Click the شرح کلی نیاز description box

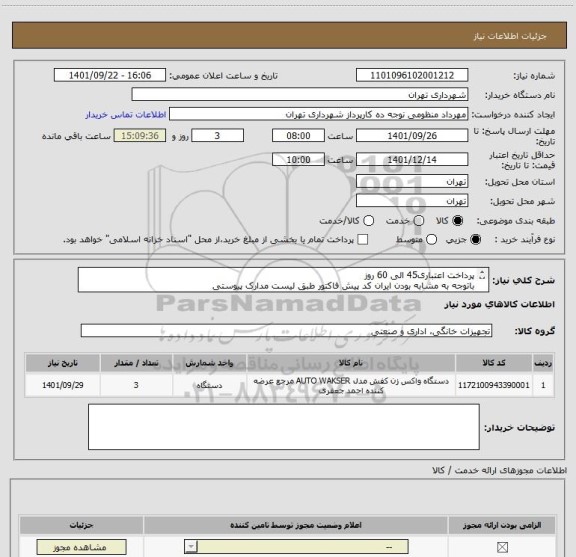(283, 280)
